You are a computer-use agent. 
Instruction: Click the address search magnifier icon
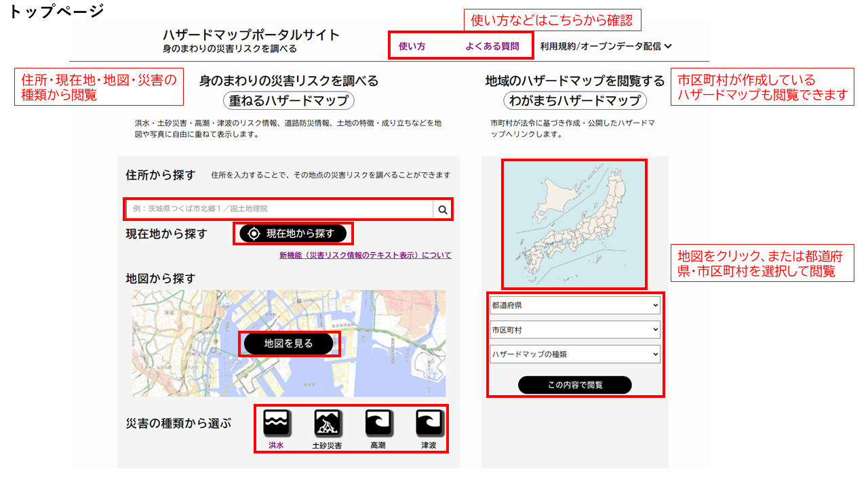[x=443, y=209]
